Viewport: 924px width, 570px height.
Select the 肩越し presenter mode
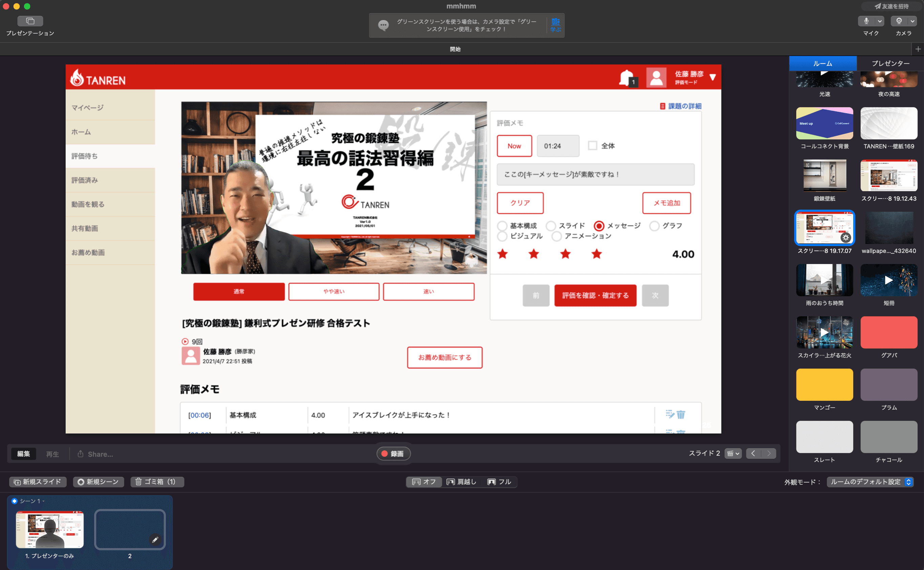461,482
